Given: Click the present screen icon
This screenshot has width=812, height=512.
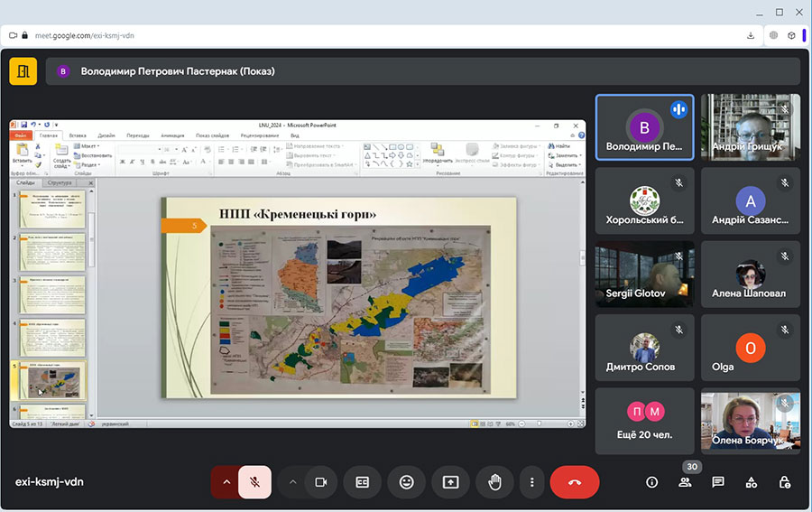Looking at the screenshot, I should click(x=450, y=482).
